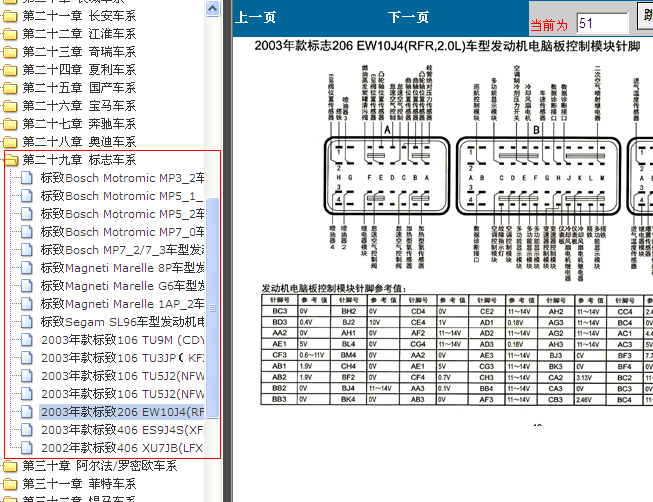Click page icon of 2003年款标致106 TU3JP

pos(27,358)
